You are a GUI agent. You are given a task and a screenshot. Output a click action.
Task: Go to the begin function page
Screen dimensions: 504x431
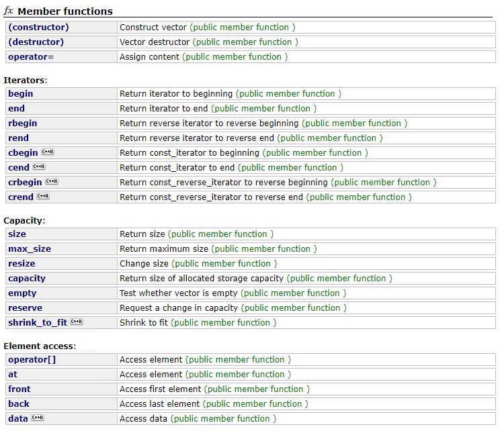point(20,94)
